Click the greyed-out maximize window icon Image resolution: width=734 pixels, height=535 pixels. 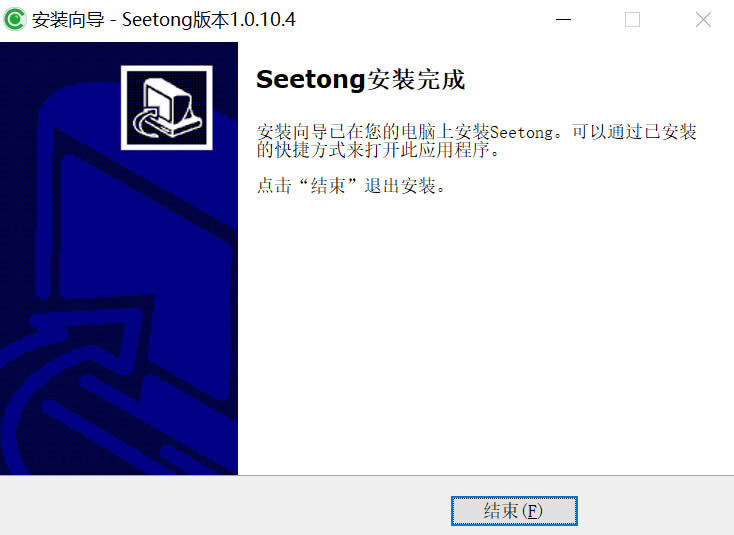(x=632, y=20)
